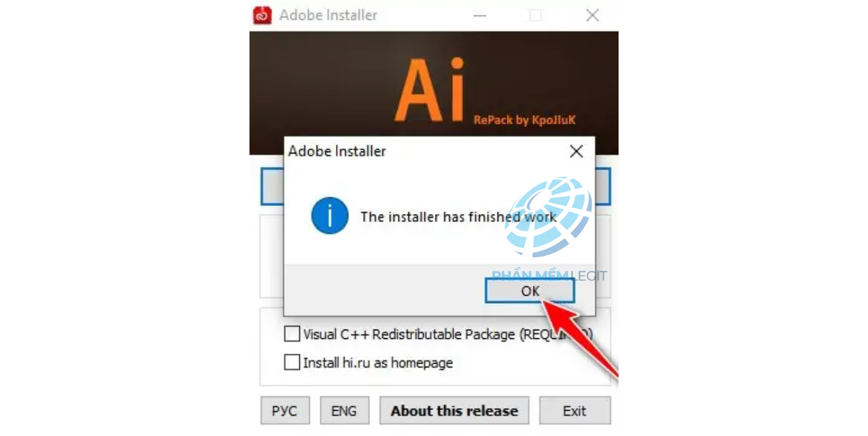Click the "The installer has finished work" message

coord(458,217)
